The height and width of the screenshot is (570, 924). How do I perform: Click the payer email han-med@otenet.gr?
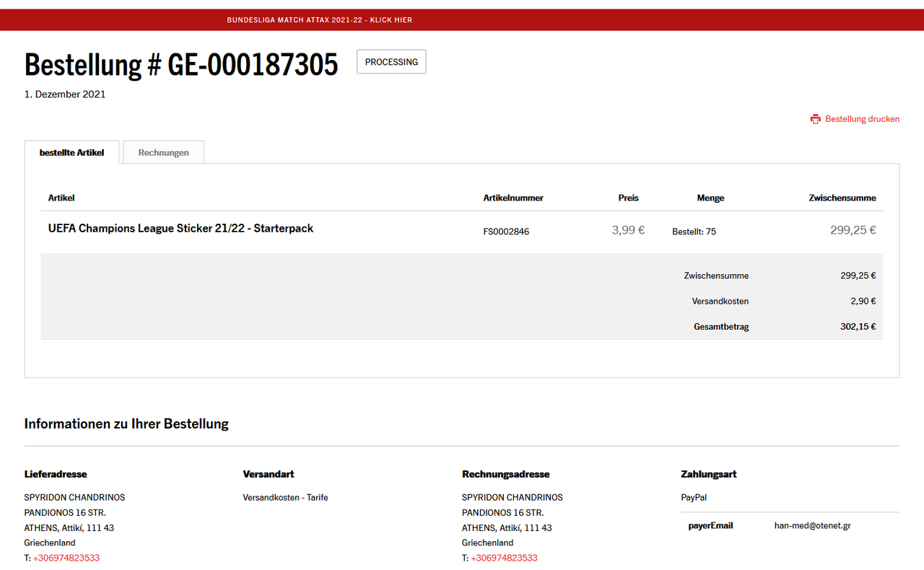click(812, 526)
